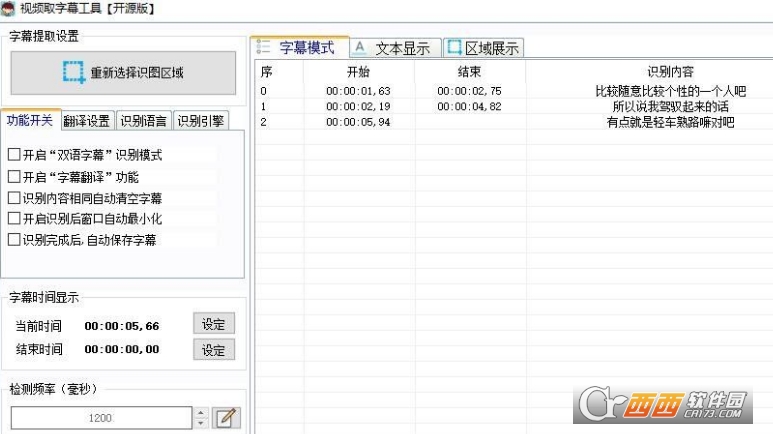Click the 开始 column header
The height and width of the screenshot is (434, 773).
(x=358, y=72)
